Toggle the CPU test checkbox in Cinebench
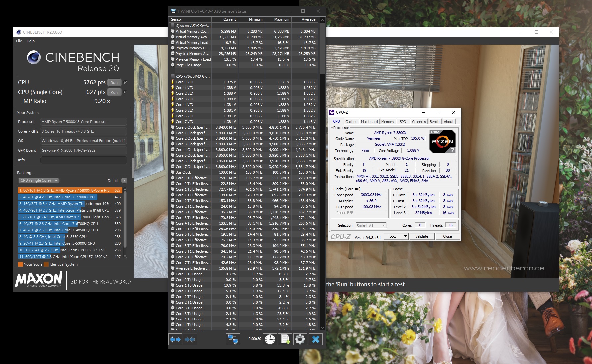This screenshot has width=592, height=364. tap(125, 82)
